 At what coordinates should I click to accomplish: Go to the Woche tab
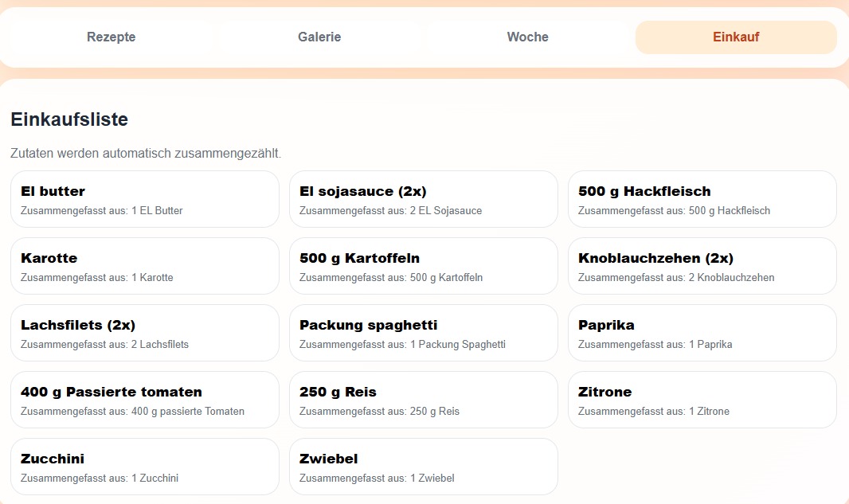(x=527, y=37)
